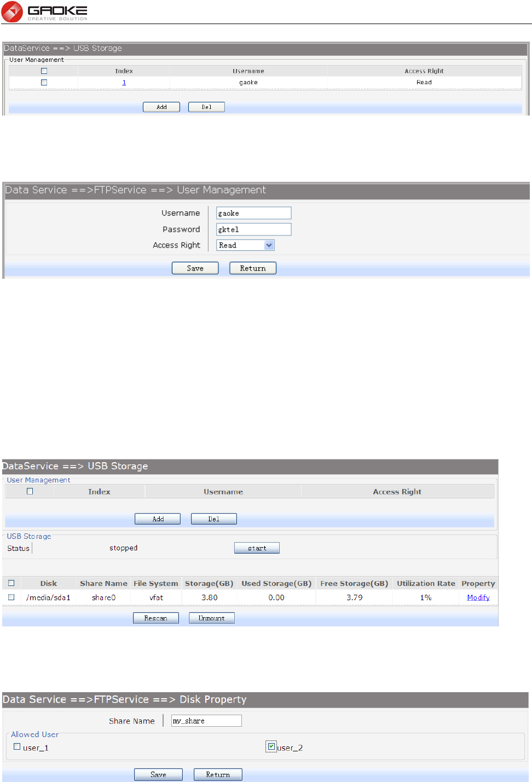Click the share0 share name cell
This screenshot has width=532, height=782.
[x=103, y=597]
